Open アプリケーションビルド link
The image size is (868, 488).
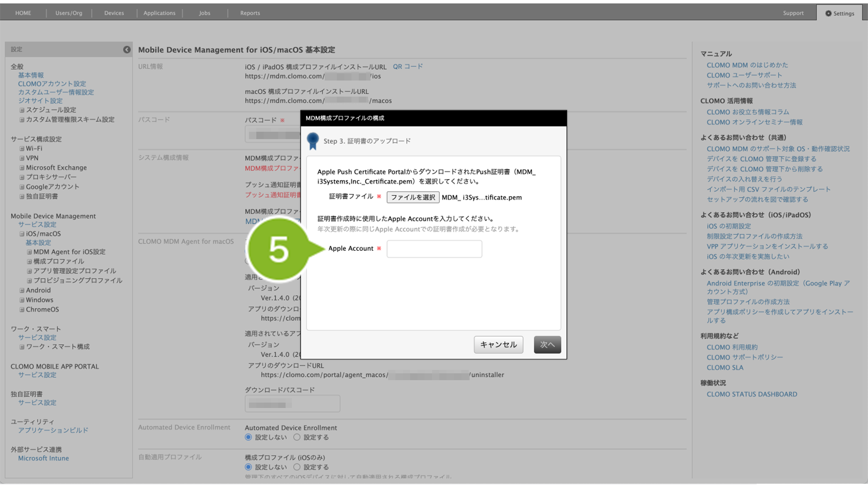point(53,430)
